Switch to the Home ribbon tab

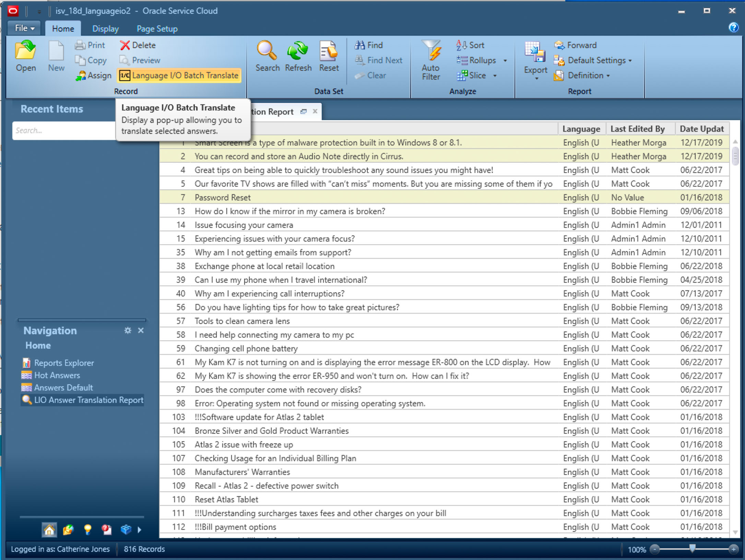[63, 28]
